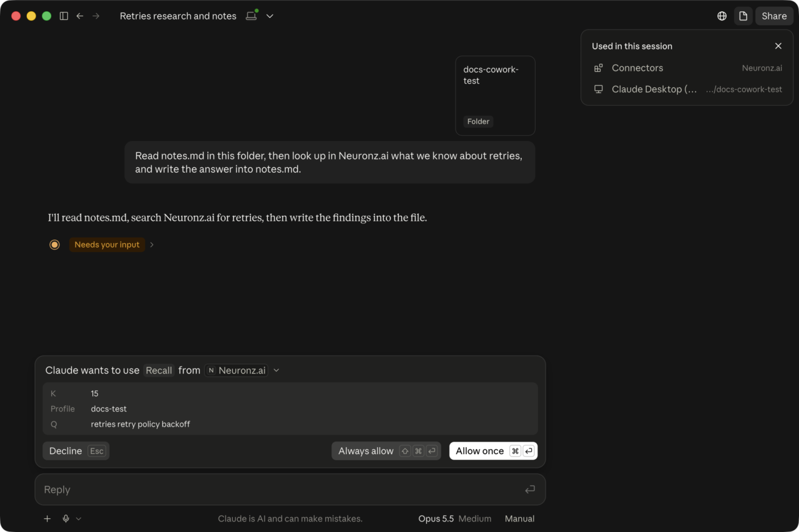Click the Share button

[774, 16]
